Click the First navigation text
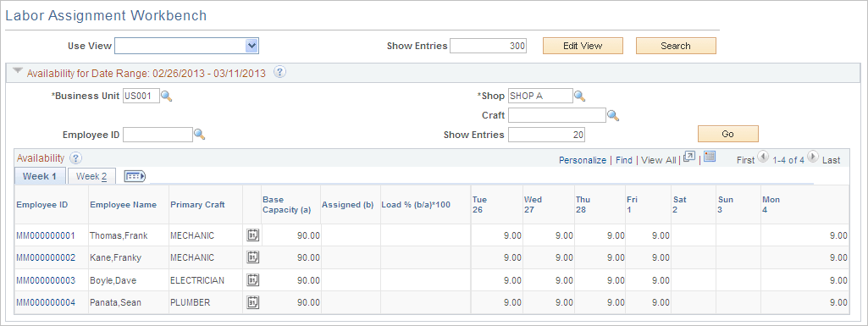The image size is (868, 326). [746, 160]
